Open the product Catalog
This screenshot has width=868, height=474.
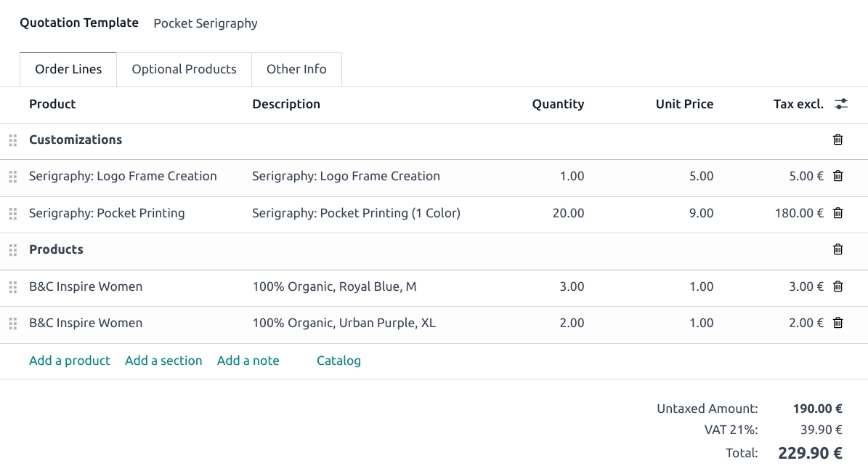click(338, 361)
